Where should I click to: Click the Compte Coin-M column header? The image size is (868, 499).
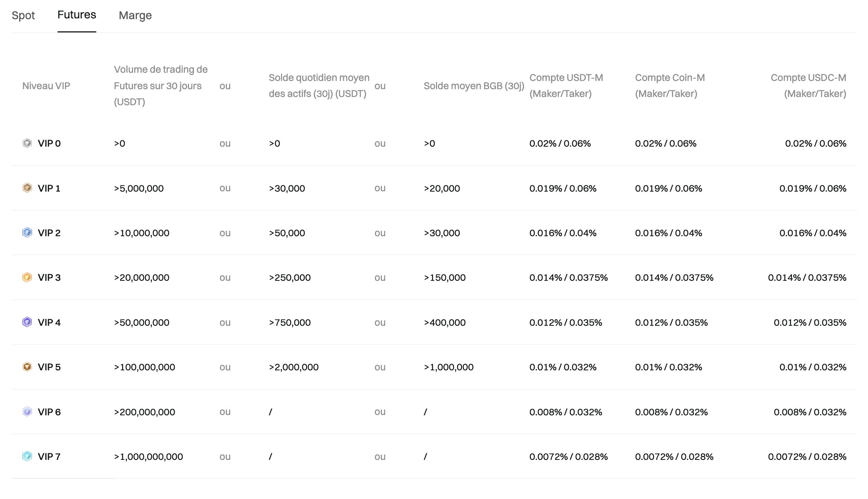[670, 86]
